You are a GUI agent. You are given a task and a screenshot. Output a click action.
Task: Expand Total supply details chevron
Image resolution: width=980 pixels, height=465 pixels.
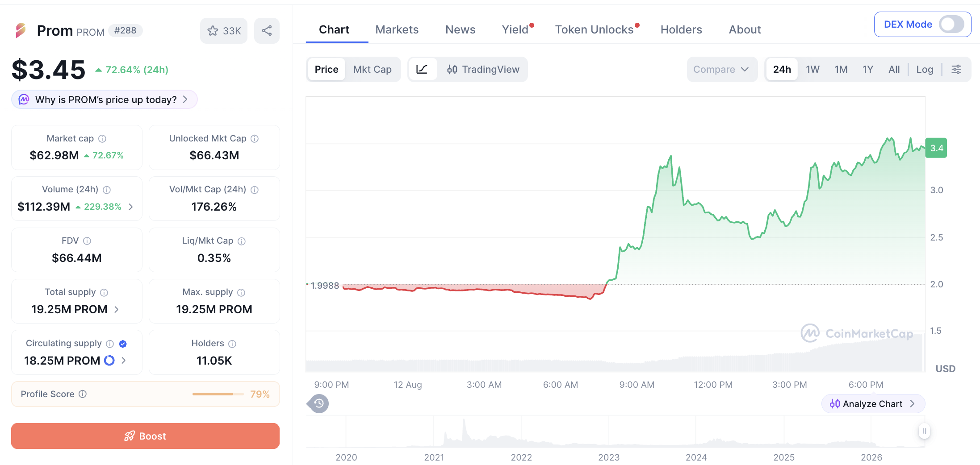[117, 309]
